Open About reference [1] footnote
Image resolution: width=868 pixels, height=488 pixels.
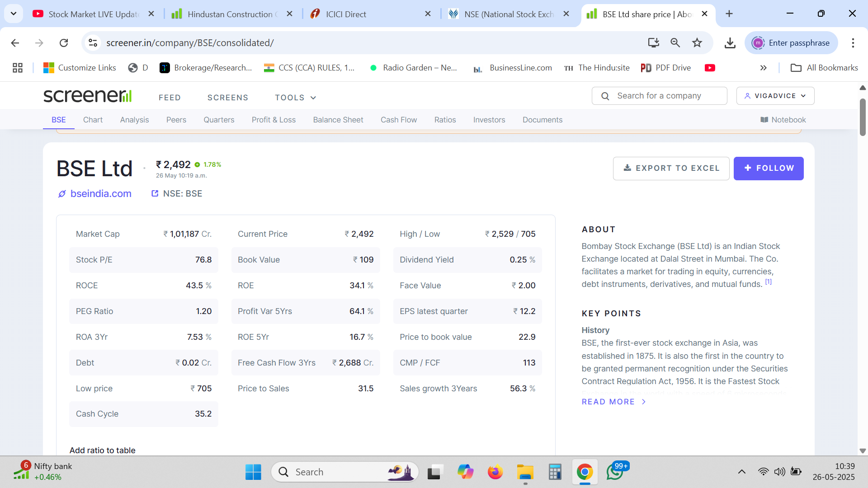(768, 282)
